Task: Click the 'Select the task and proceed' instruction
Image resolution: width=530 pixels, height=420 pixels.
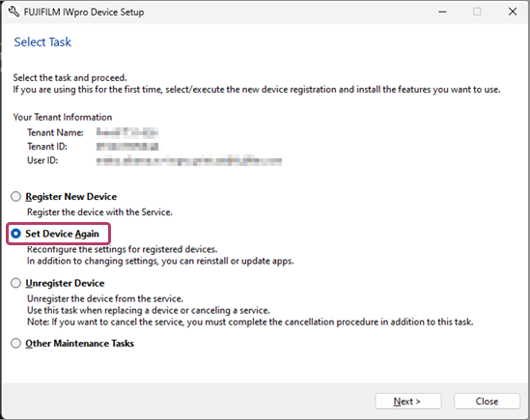Action: tap(70, 78)
